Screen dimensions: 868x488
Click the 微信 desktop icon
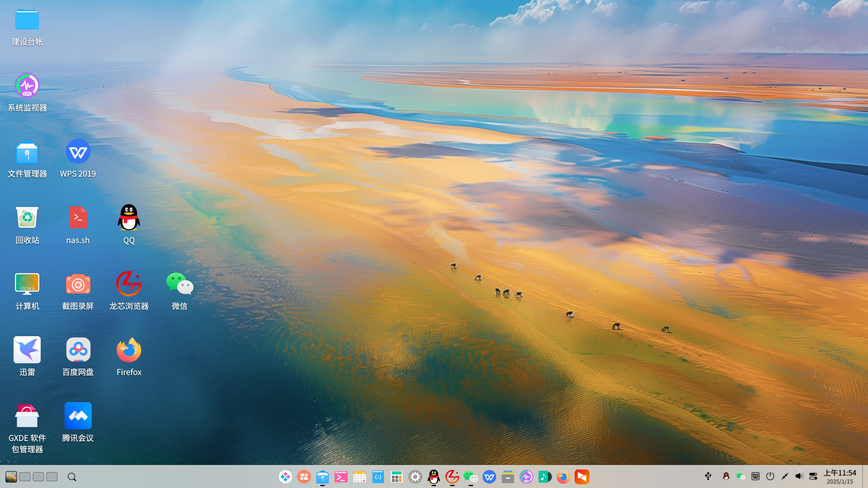pyautogui.click(x=179, y=291)
